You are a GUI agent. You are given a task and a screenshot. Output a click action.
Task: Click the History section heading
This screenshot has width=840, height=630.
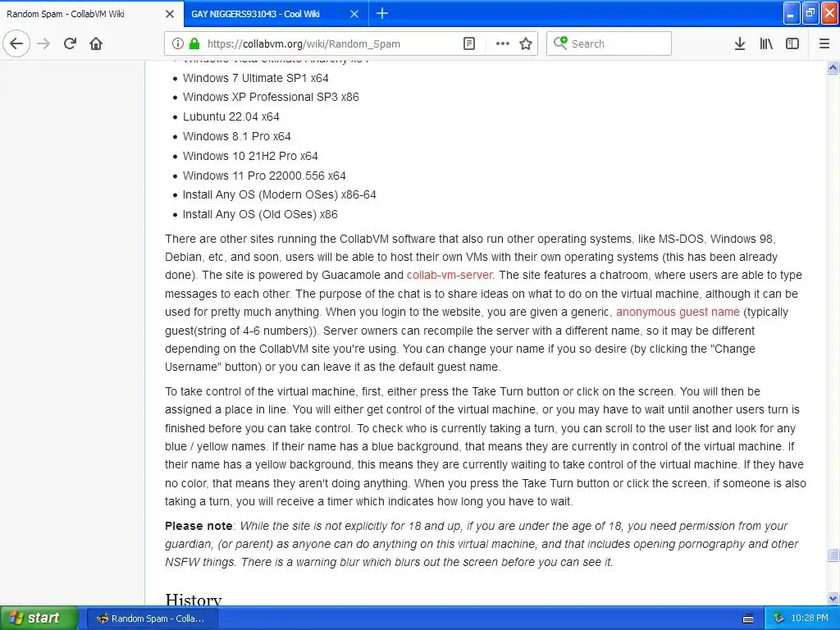pyautogui.click(x=194, y=600)
